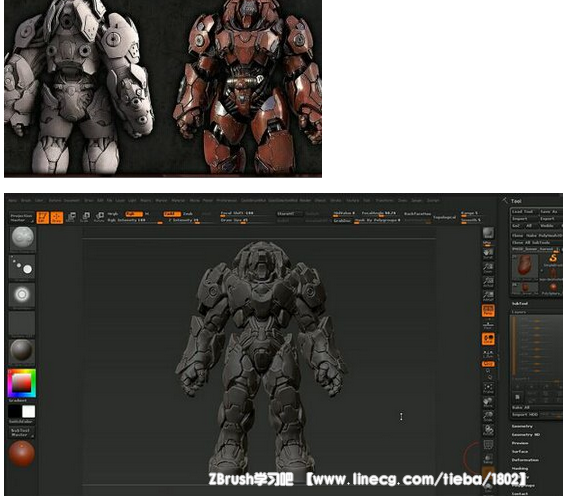Expand Preview section
This screenshot has height=496, width=563.
pyautogui.click(x=520, y=443)
